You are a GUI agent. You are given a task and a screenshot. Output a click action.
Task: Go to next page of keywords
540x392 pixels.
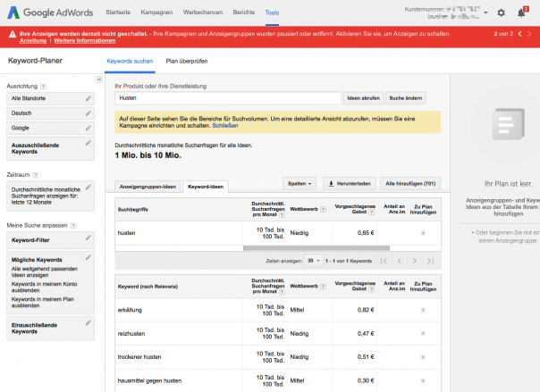(x=415, y=261)
